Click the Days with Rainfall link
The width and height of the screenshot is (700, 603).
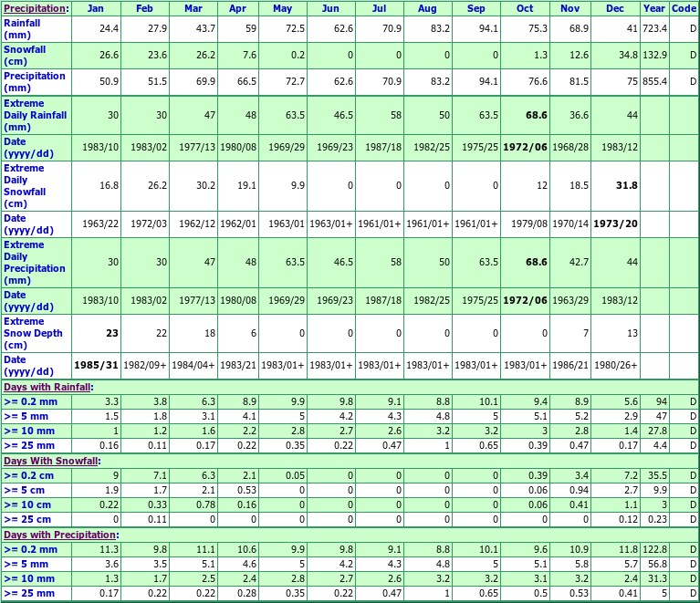click(x=47, y=387)
